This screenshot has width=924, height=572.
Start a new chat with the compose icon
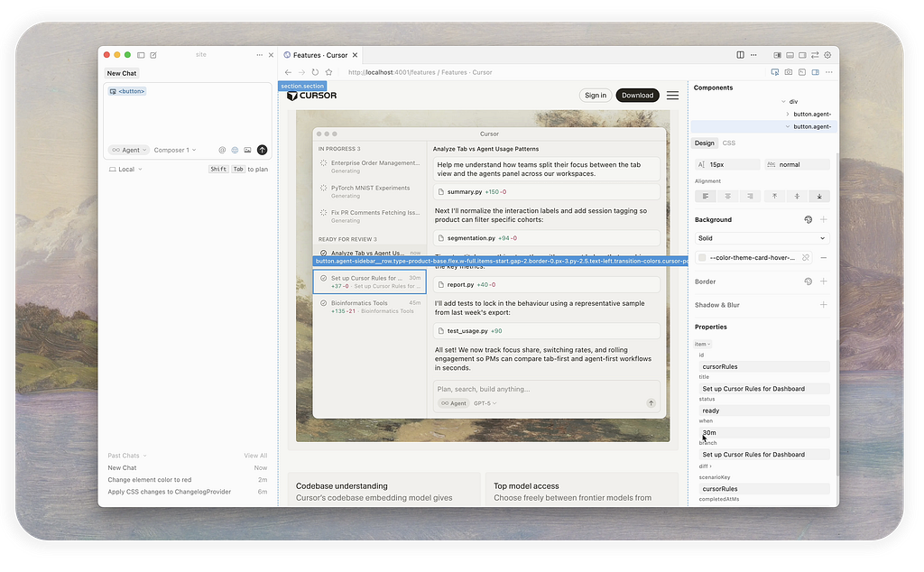(x=153, y=55)
